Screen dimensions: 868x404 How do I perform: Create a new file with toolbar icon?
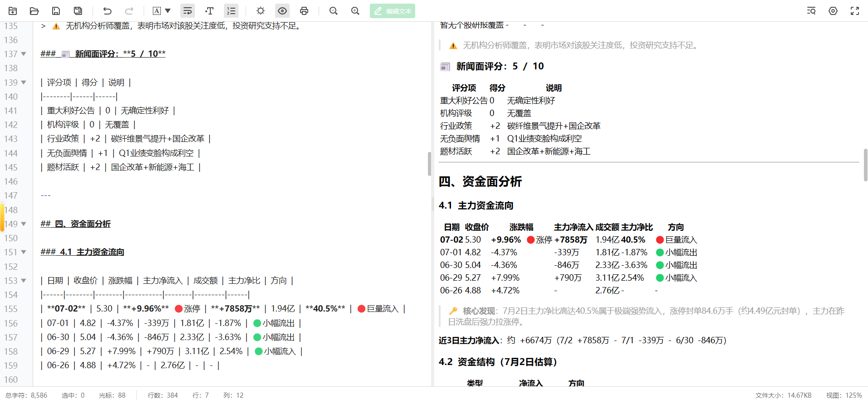13,11
